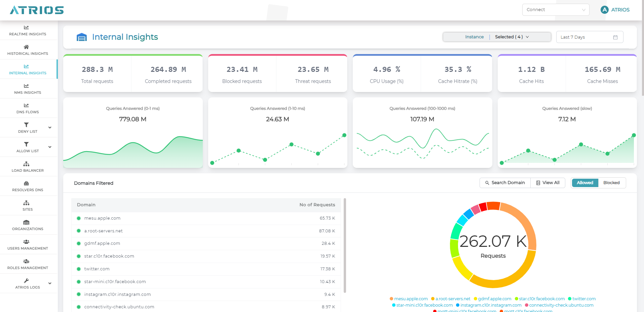Open NMS Insights sidebar icon

click(x=26, y=86)
